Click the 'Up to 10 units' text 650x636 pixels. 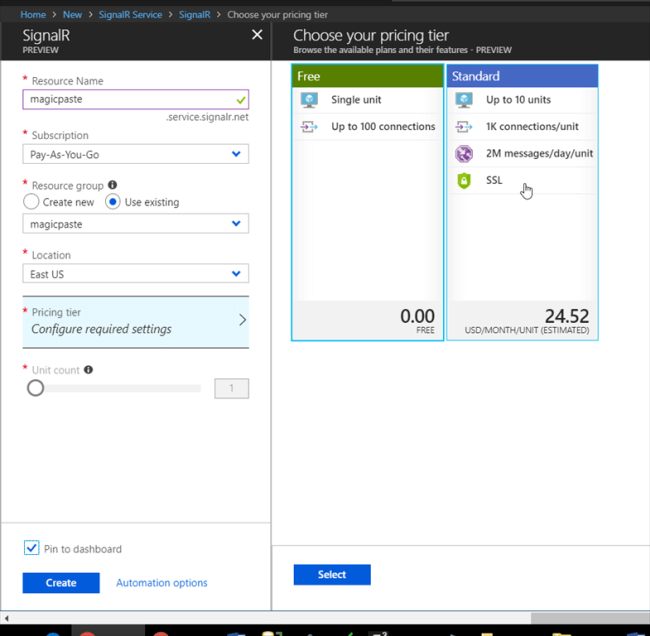click(518, 100)
